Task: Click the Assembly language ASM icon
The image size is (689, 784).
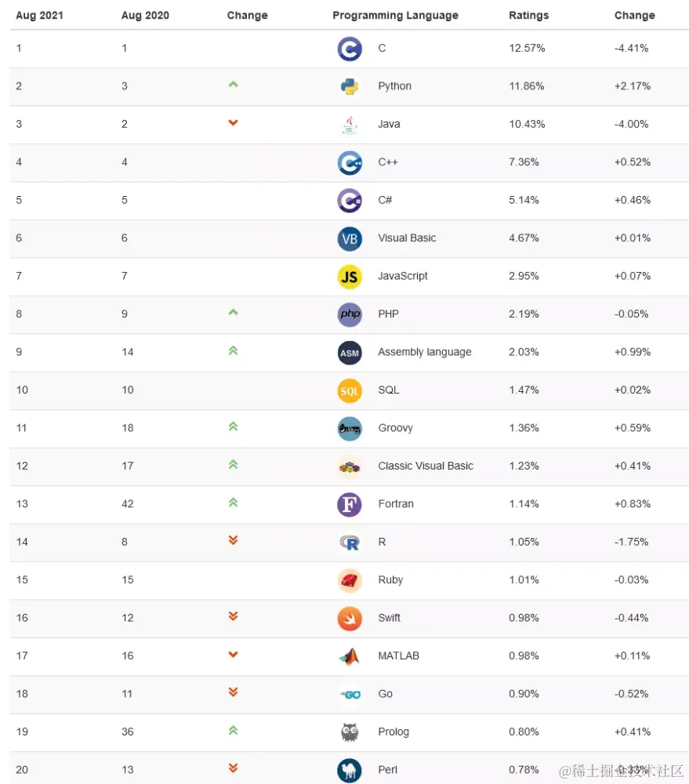Action: pos(350,353)
